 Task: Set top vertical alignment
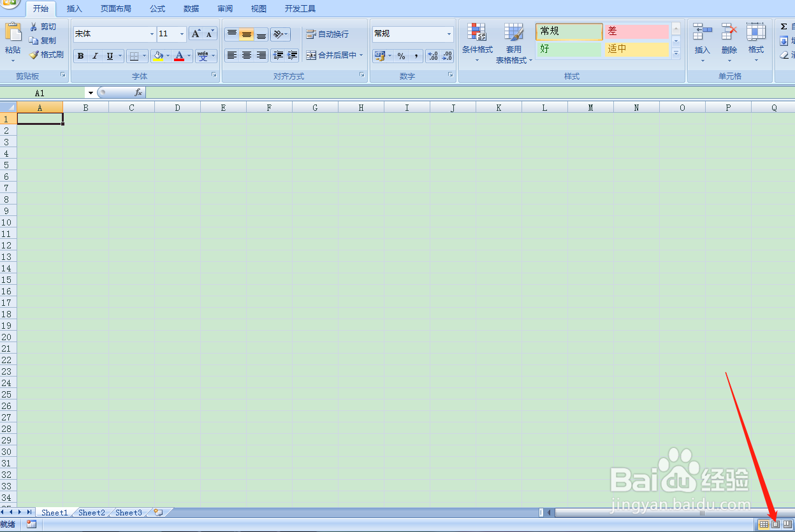[232, 34]
